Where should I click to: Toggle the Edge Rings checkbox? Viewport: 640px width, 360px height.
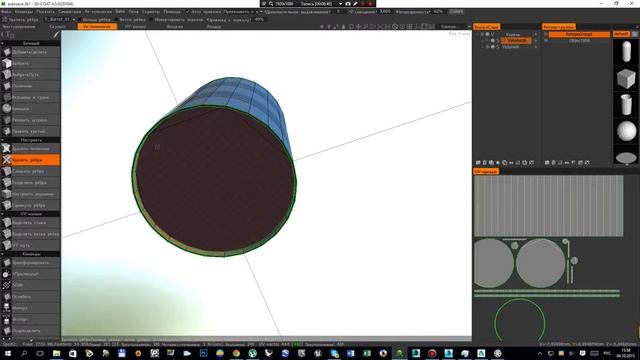[x=79, y=19]
